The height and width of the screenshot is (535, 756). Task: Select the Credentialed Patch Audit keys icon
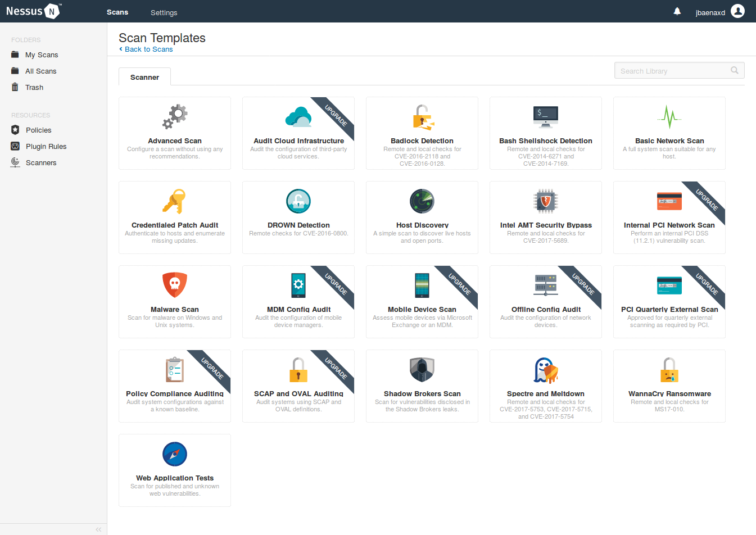[175, 201]
